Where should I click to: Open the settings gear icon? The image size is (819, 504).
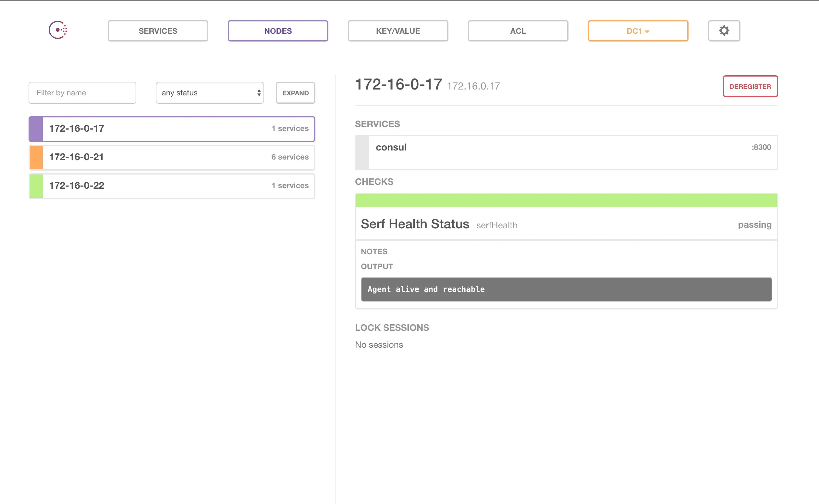point(724,31)
